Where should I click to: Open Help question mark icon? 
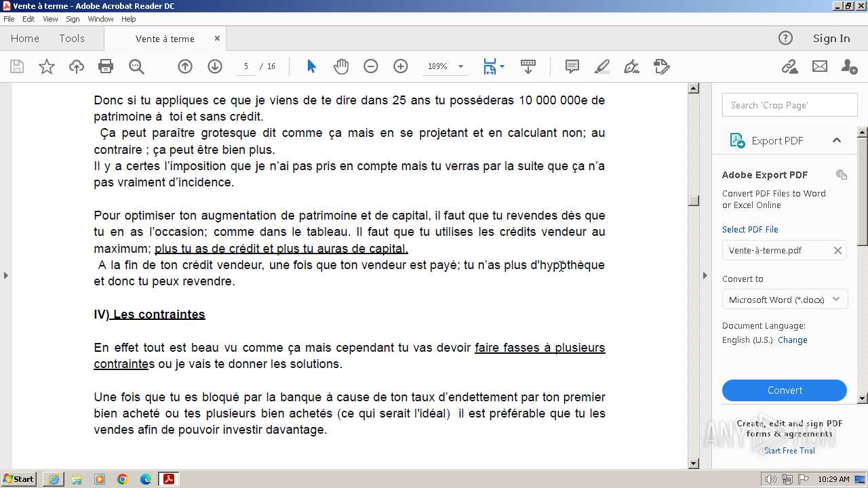(785, 38)
